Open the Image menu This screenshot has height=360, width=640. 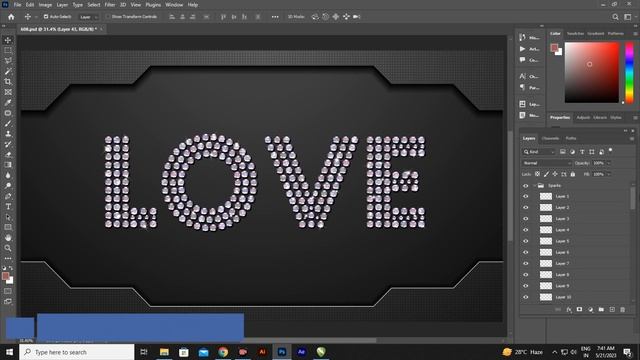(45, 5)
